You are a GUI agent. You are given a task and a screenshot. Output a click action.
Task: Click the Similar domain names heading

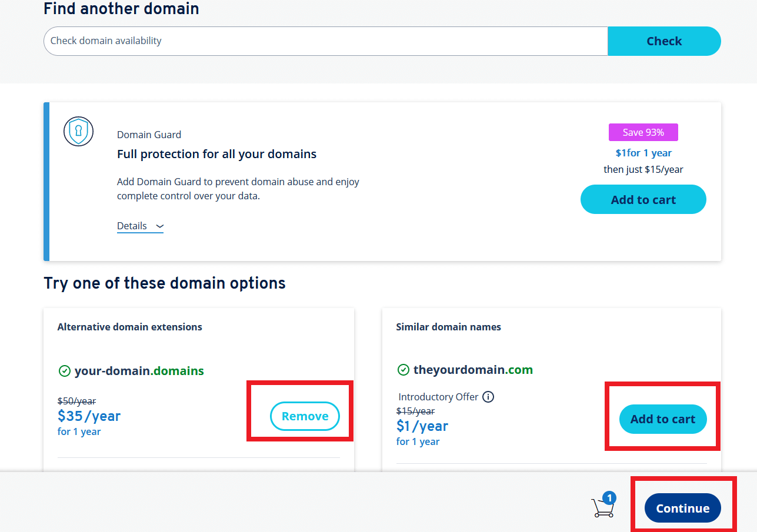[x=448, y=327]
